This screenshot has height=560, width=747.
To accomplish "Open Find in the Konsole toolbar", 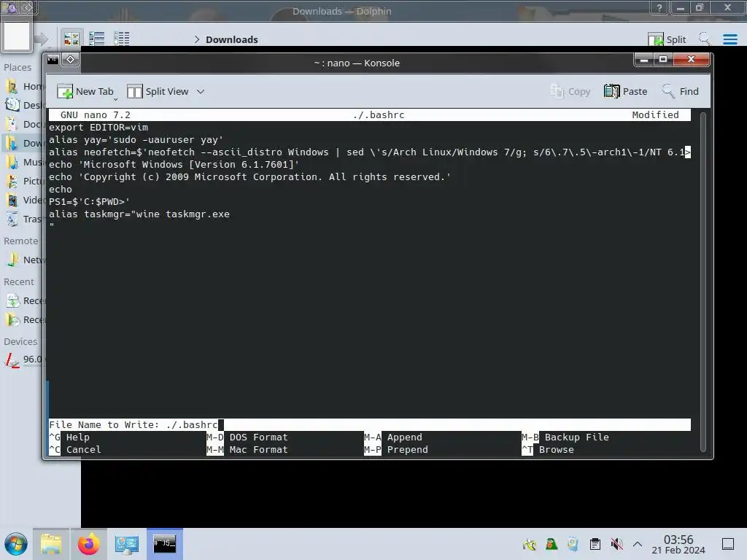I will pyautogui.click(x=680, y=91).
